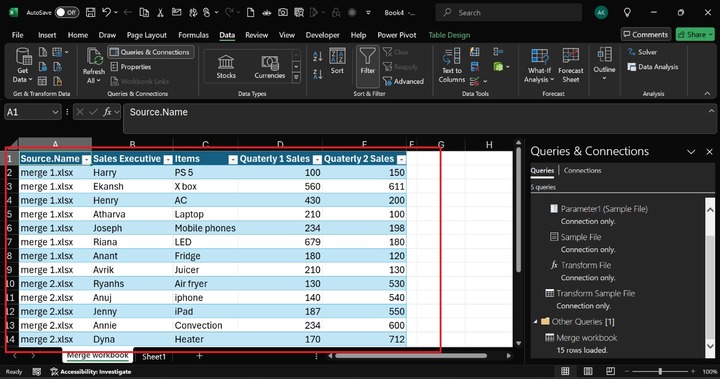This screenshot has height=379, width=720.
Task: Select the cell containing Mobile phones
Action: (x=205, y=228)
